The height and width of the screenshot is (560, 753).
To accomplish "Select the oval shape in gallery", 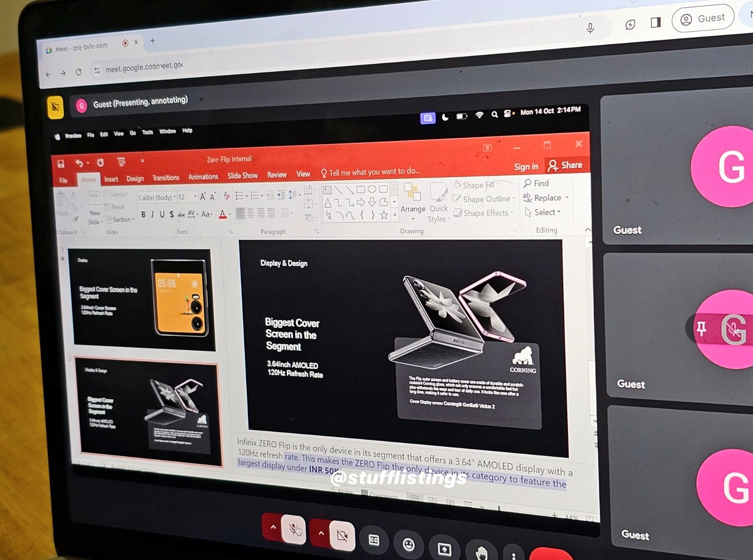I will (x=372, y=189).
